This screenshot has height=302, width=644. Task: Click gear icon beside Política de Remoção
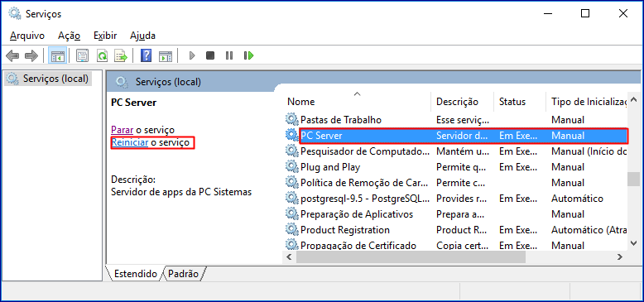(291, 183)
